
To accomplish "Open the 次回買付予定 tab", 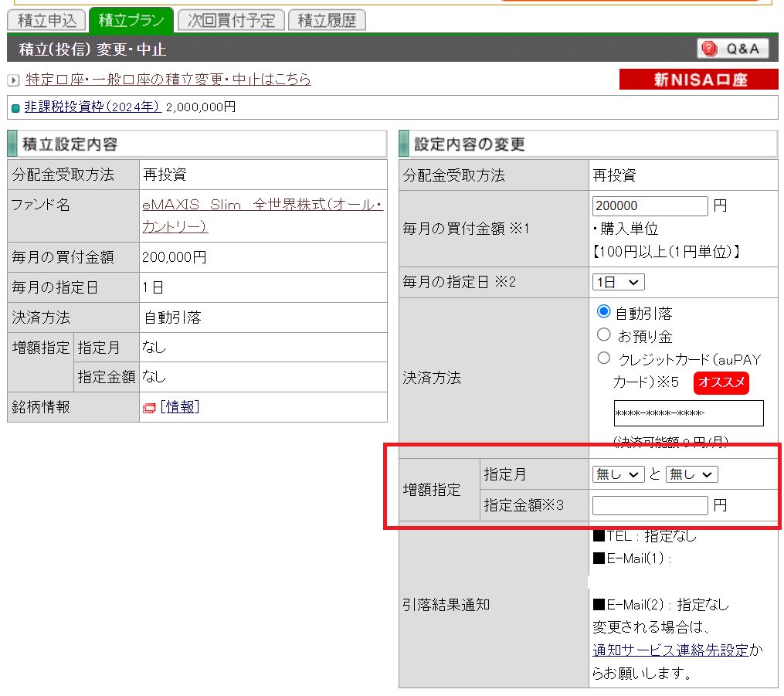I will tap(231, 20).
